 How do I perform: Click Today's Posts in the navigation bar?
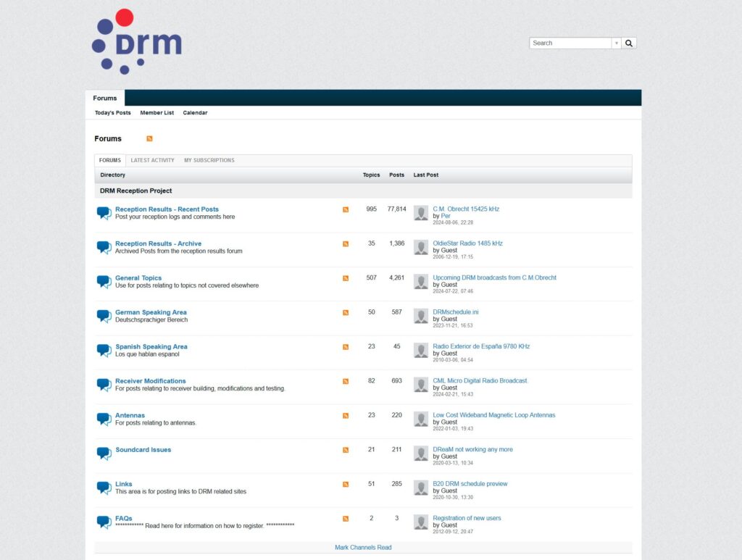[x=112, y=112]
